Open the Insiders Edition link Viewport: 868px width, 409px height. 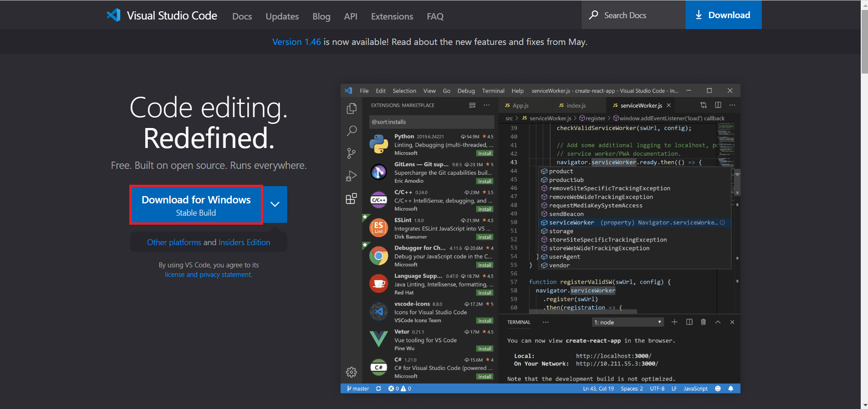coord(244,242)
